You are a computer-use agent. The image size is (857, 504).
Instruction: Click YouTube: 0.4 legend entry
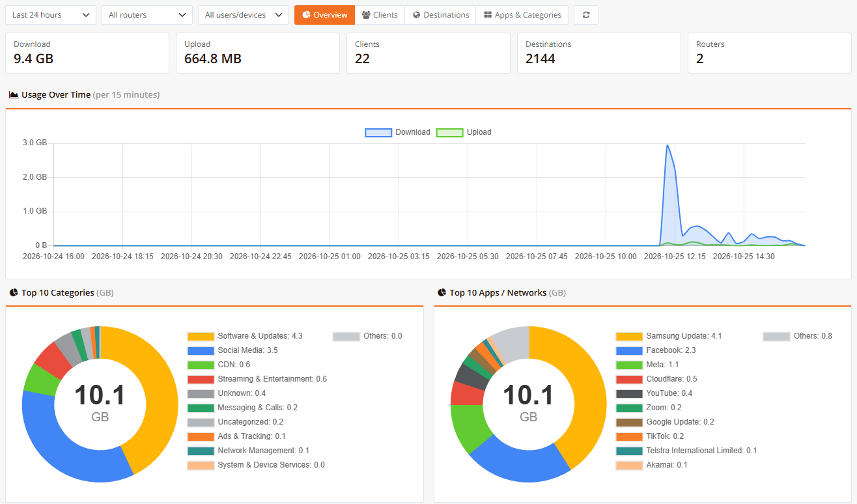(654, 393)
